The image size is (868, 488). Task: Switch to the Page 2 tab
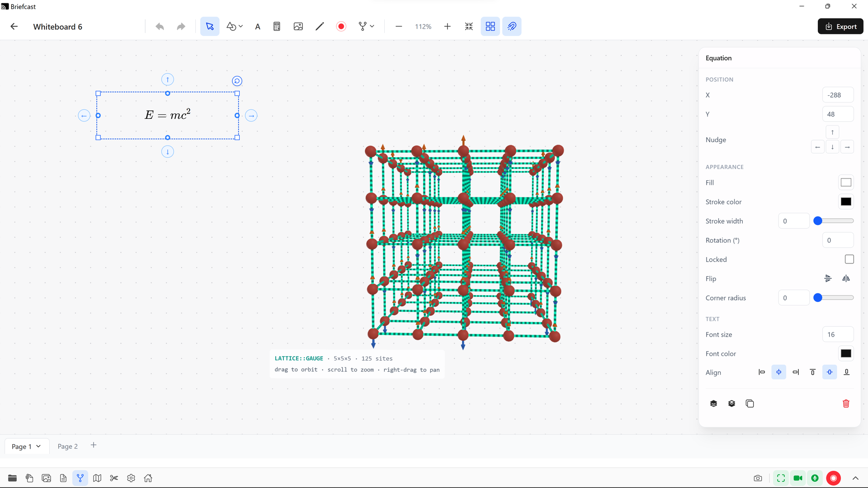[x=67, y=446]
